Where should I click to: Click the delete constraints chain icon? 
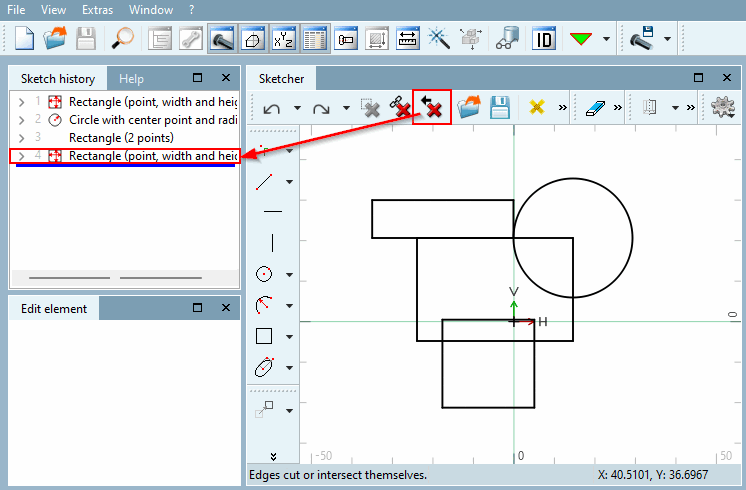(400, 107)
